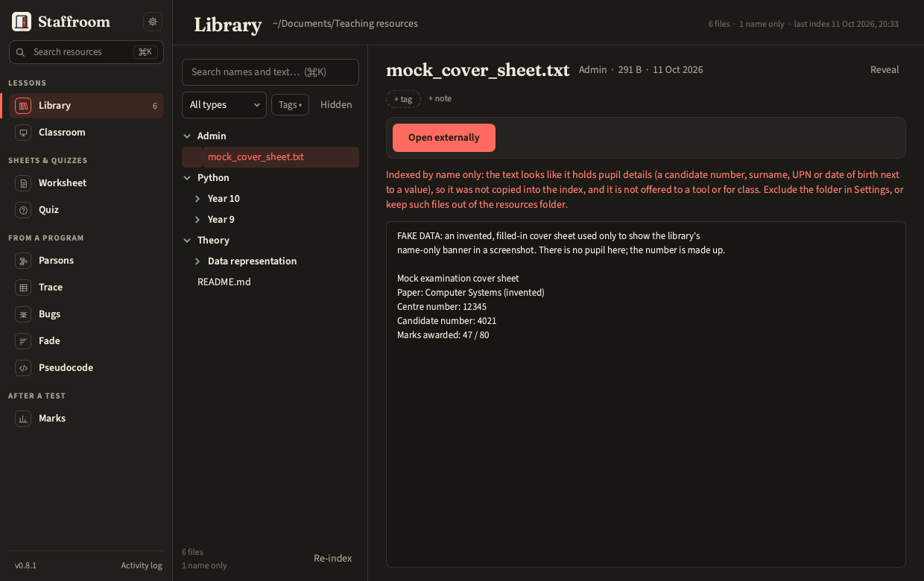Screen dimensions: 924x581
Task: Toggle the Hidden files filter
Action: (336, 105)
